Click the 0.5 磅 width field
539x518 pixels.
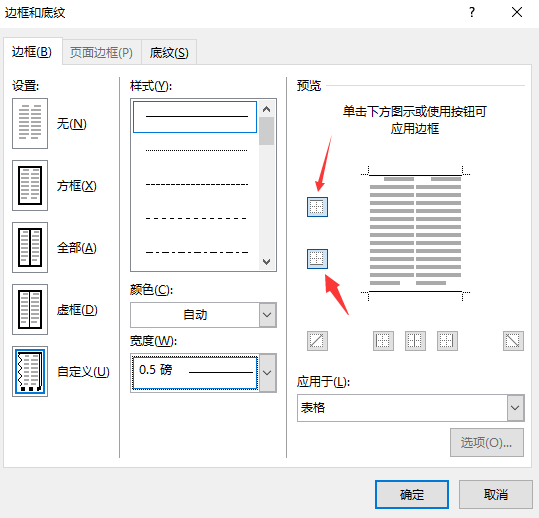point(195,373)
